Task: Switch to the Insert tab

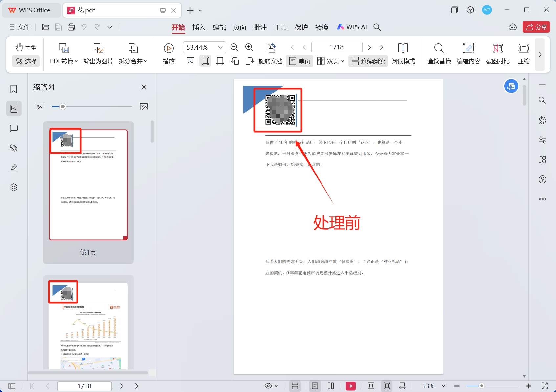Action: point(199,27)
